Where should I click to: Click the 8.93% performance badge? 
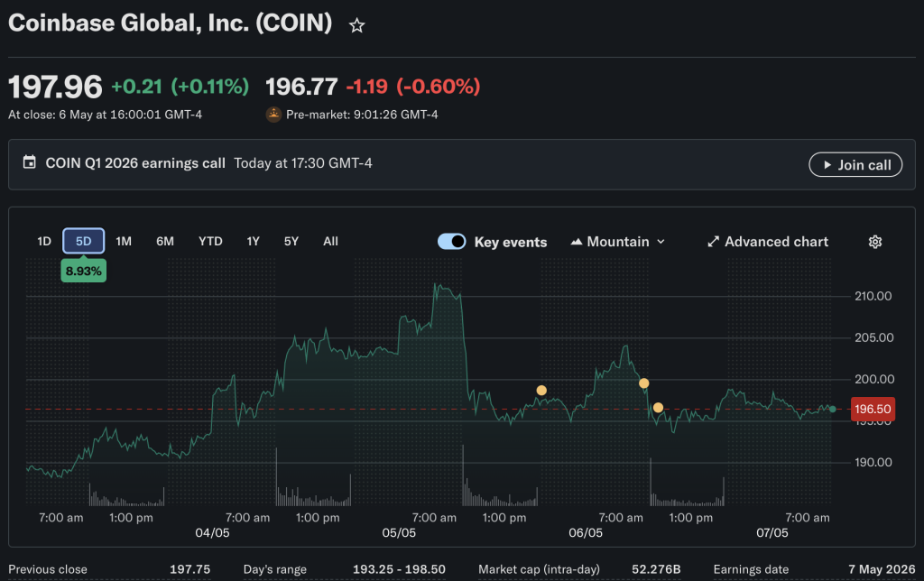(x=84, y=271)
